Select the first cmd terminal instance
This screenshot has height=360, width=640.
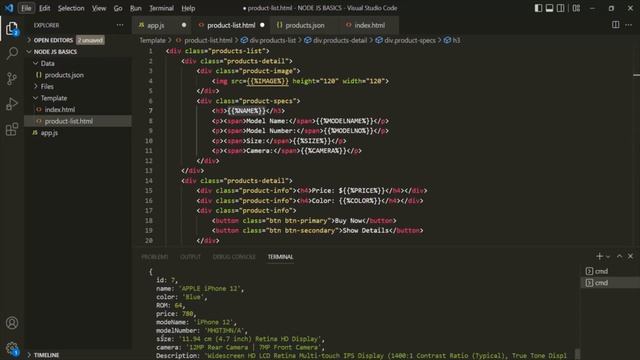[x=610, y=271]
